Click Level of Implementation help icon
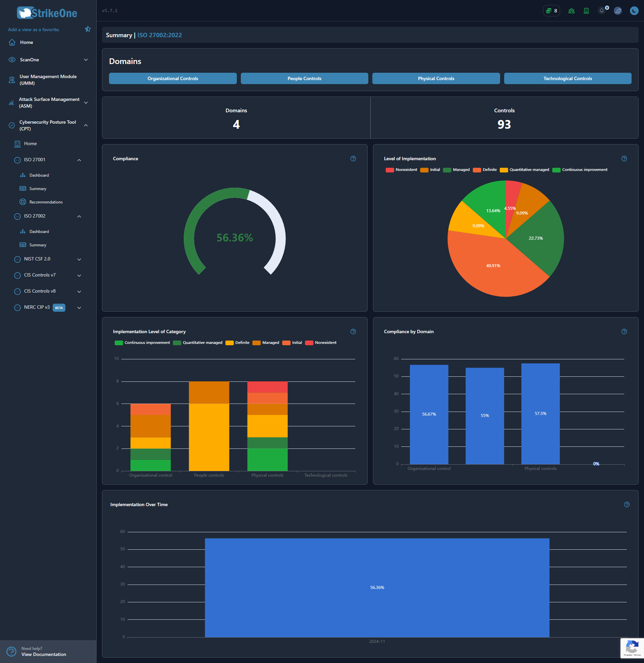 tap(624, 159)
